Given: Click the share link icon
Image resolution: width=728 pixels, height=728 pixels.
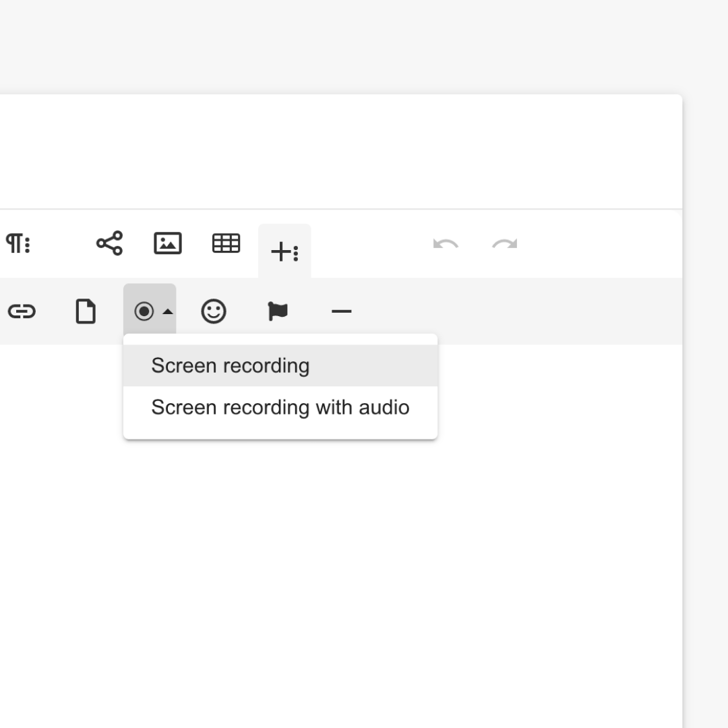Looking at the screenshot, I should click(110, 243).
